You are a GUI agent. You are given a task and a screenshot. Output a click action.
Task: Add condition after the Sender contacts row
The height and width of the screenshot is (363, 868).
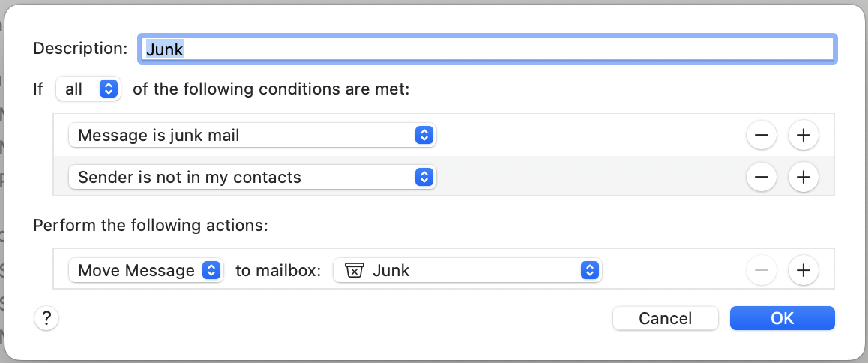tap(804, 178)
